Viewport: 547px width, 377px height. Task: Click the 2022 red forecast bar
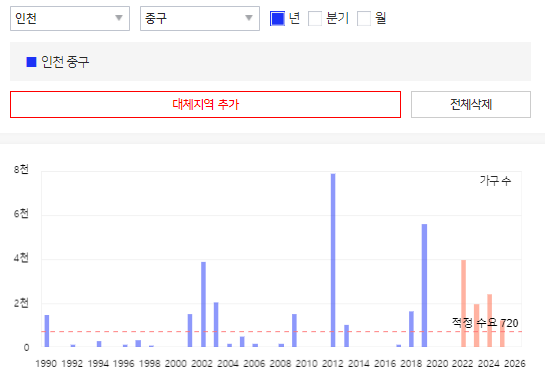[x=463, y=303]
